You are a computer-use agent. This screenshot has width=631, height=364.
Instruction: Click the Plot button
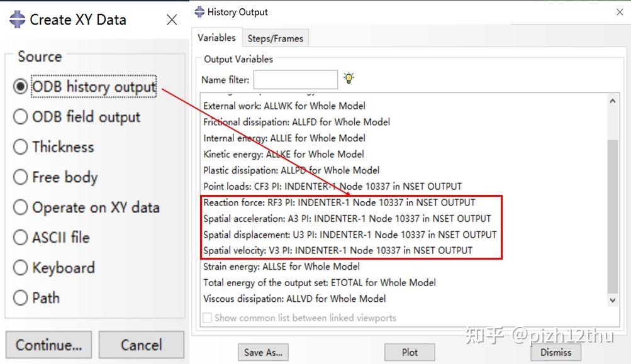pyautogui.click(x=410, y=352)
